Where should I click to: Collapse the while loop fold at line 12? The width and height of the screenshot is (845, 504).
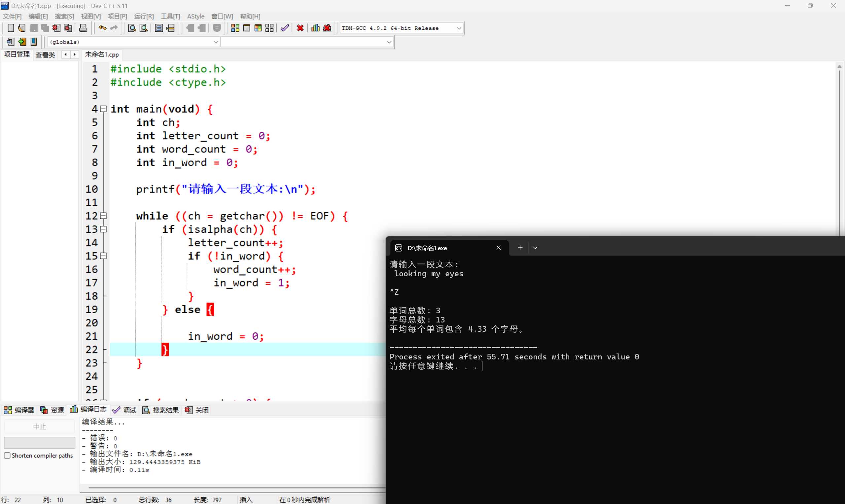pyautogui.click(x=104, y=216)
